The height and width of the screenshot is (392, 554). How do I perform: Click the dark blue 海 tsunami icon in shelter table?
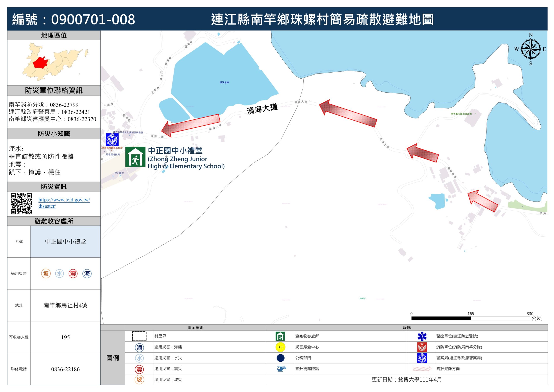click(87, 273)
